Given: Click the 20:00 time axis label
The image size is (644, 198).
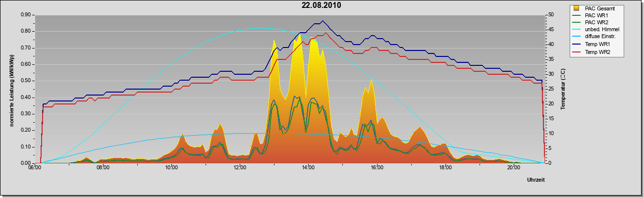Looking at the screenshot, I should tap(514, 168).
